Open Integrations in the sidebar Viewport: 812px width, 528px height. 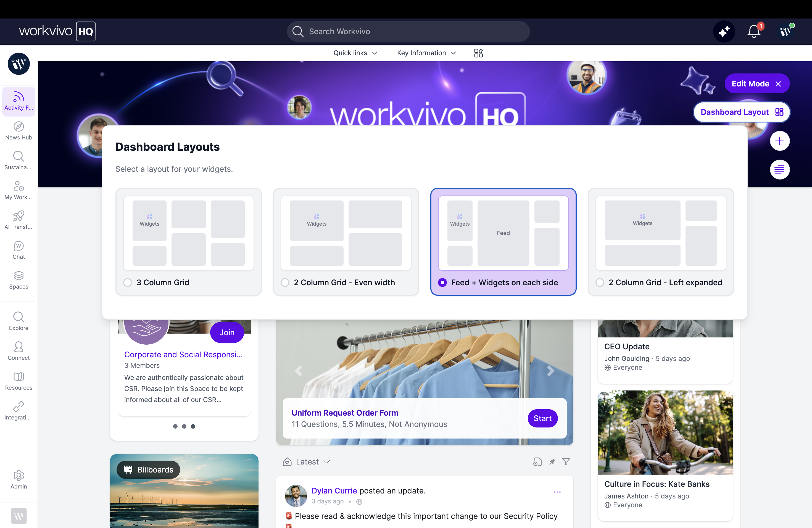pyautogui.click(x=19, y=411)
